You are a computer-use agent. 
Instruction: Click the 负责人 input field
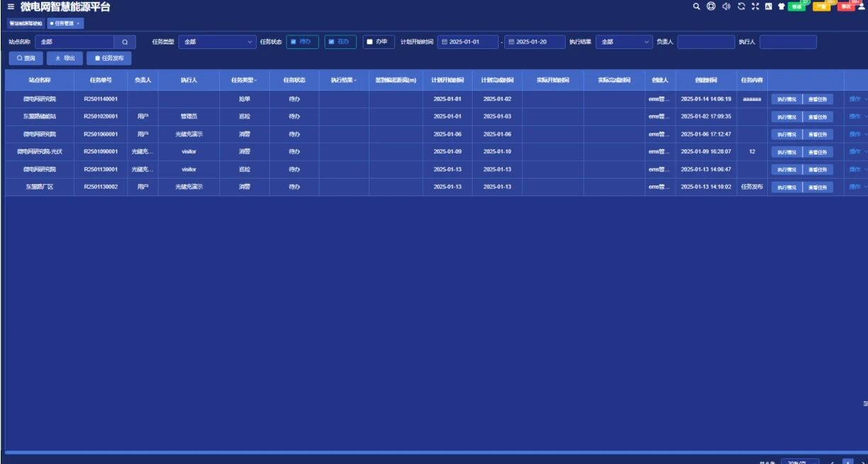(706, 42)
